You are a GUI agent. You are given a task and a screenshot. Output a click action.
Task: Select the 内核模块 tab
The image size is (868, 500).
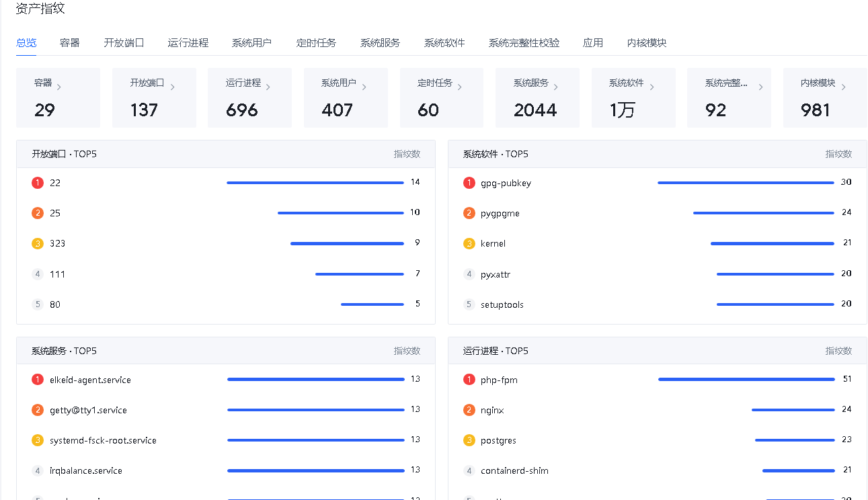click(x=646, y=43)
